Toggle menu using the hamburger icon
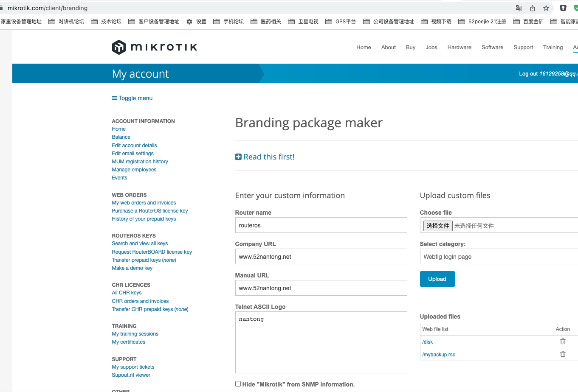Image resolution: width=578 pixels, height=392 pixels. (114, 98)
